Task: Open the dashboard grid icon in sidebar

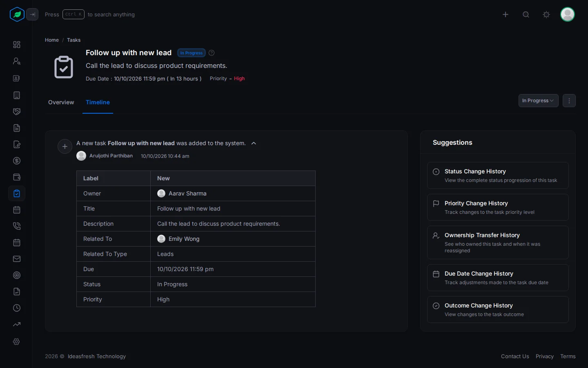Action: (x=17, y=45)
